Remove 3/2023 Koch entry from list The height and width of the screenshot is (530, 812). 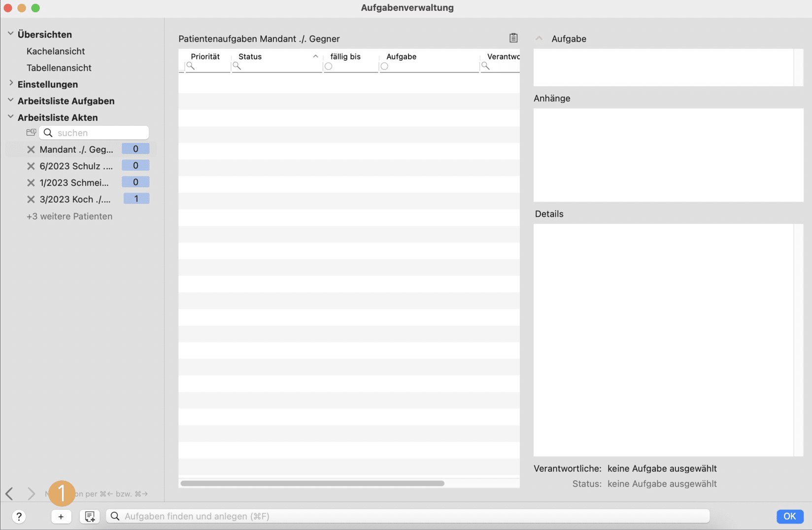(x=31, y=200)
